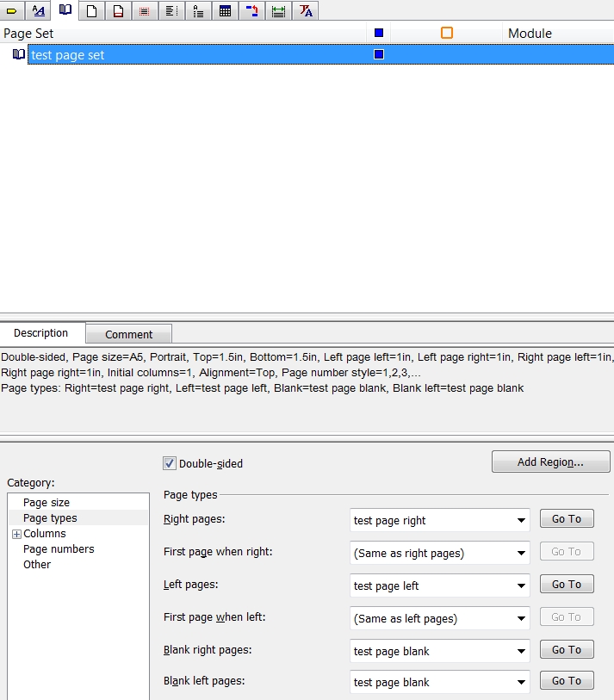Viewport: 614px width, 700px height.
Task: Switch to the Comment tab
Action: point(128,334)
